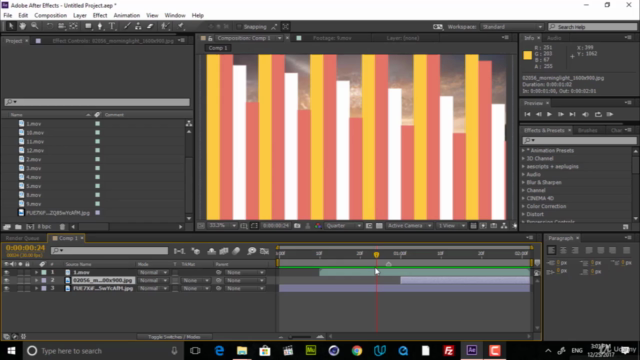Screen dimensions: 640x360
Task: Select the Puppet Pin tool
Action: (180, 26)
